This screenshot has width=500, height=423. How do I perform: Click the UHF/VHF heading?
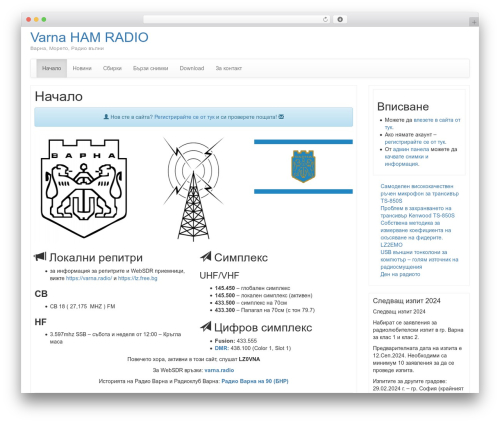coord(219,275)
